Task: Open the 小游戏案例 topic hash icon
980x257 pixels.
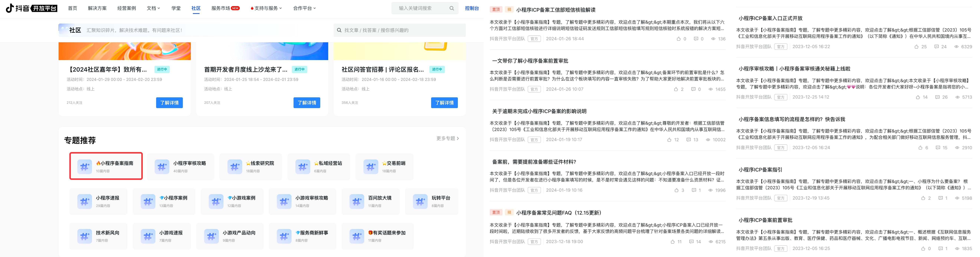Action: point(216,202)
